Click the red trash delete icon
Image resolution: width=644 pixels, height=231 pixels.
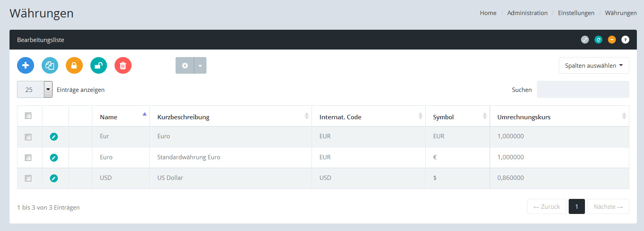click(x=123, y=65)
